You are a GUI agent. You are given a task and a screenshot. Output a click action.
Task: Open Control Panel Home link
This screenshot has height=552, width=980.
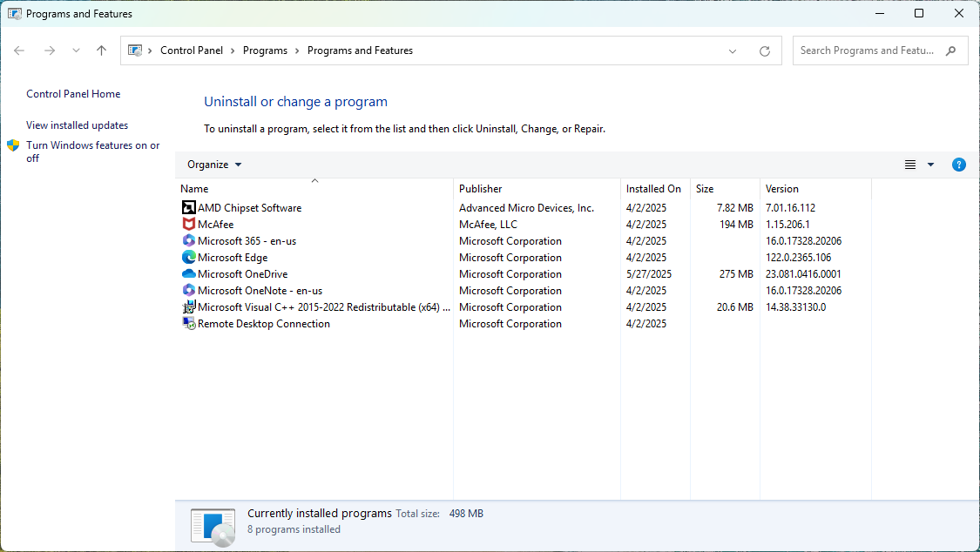pyautogui.click(x=73, y=94)
